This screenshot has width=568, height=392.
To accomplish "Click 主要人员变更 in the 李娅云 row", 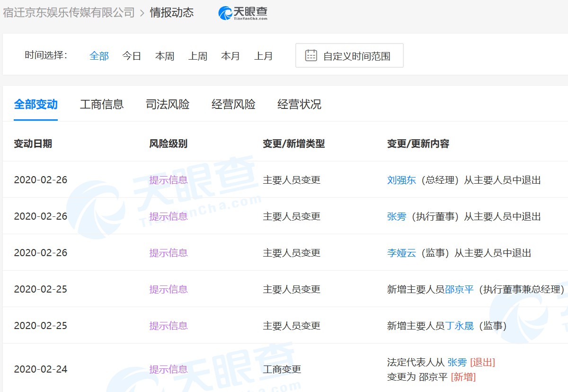I will click(292, 253).
